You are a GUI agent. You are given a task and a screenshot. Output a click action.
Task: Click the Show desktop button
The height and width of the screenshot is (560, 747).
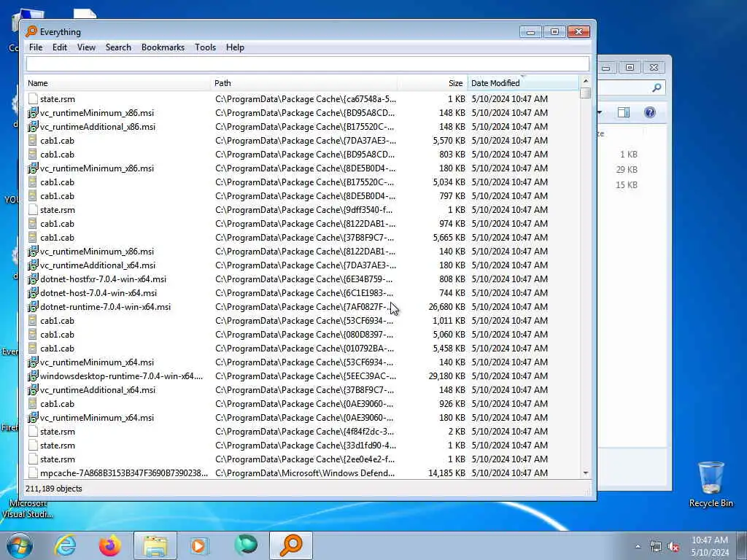pos(742,545)
